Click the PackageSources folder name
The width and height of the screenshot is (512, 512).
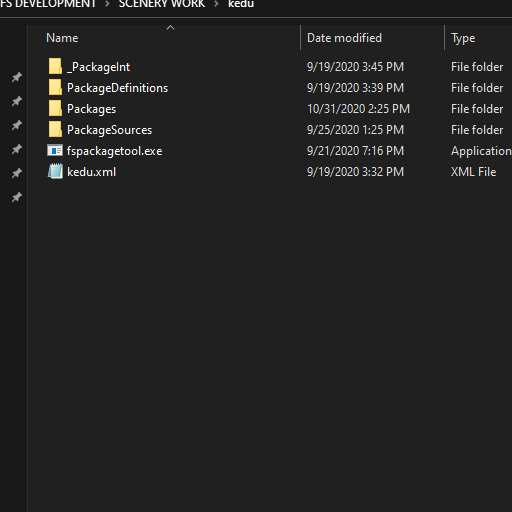pos(109,130)
